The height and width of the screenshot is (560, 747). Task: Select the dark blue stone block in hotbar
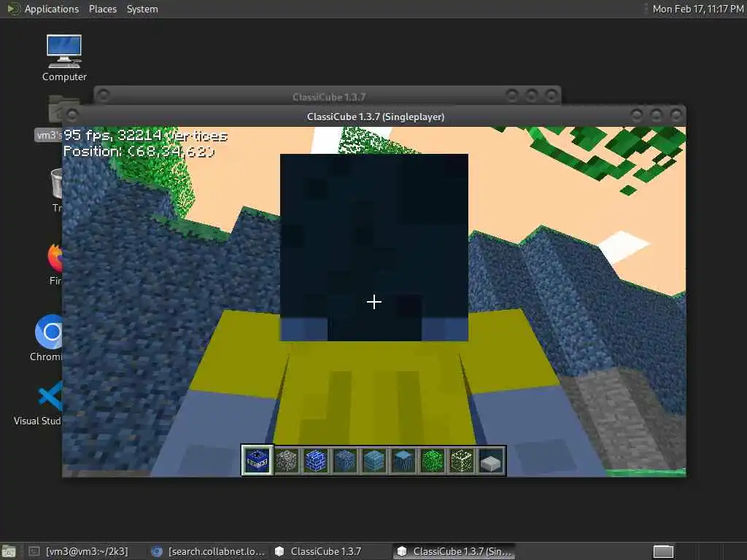coord(345,461)
